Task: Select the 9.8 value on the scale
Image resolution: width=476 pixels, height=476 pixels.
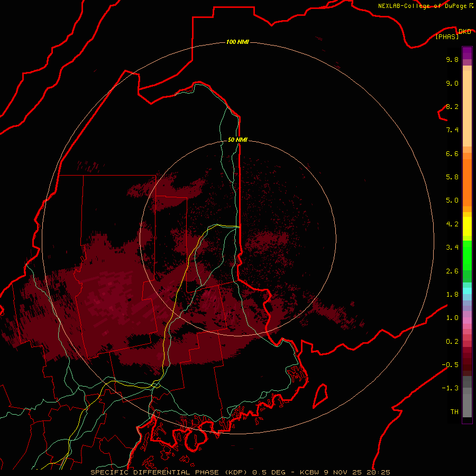Action: pos(452,59)
